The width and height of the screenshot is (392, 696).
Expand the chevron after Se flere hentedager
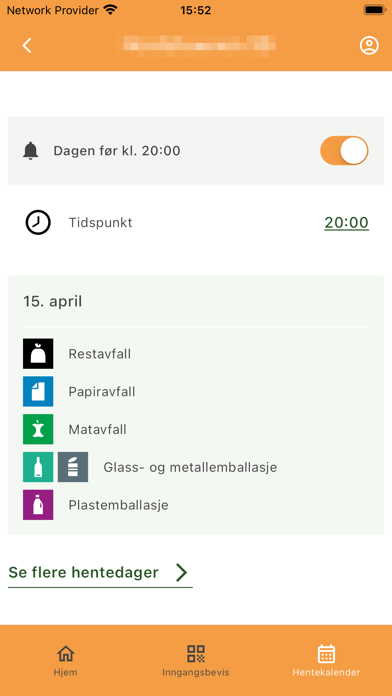[x=181, y=572]
